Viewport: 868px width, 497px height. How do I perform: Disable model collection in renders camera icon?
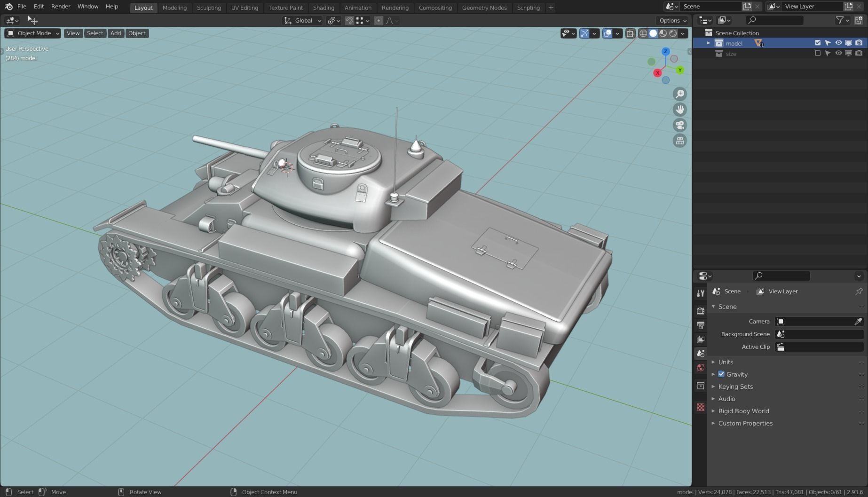859,43
